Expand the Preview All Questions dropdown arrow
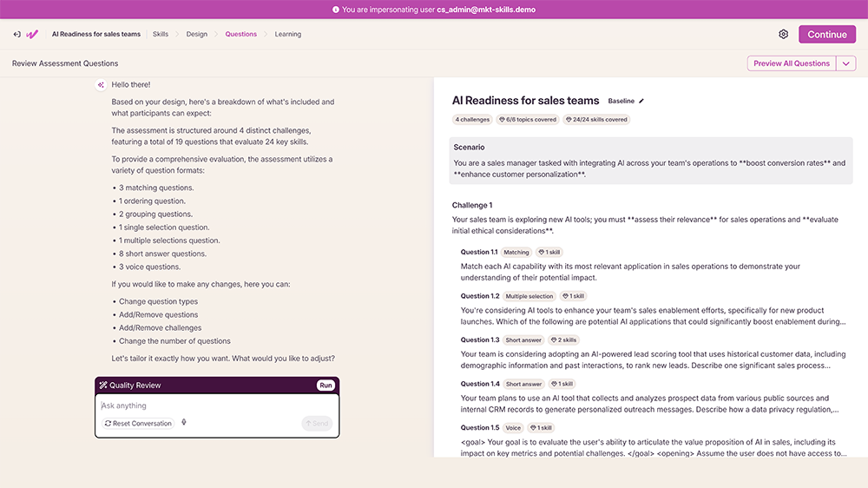Viewport: 868px width, 488px height. pyautogui.click(x=846, y=63)
